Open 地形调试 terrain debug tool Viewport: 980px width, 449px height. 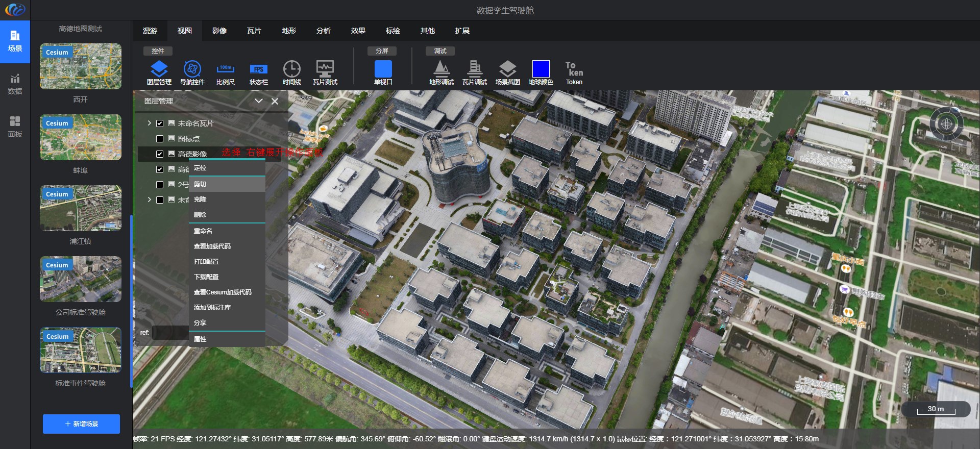pos(441,69)
